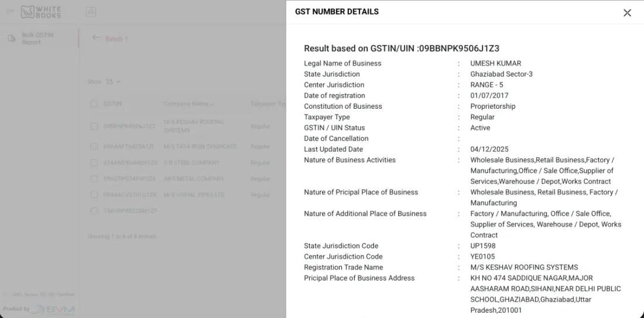Click GSTIN 09AGTPG7484P2Z6 in the table
644x318 pixels.
point(129,179)
